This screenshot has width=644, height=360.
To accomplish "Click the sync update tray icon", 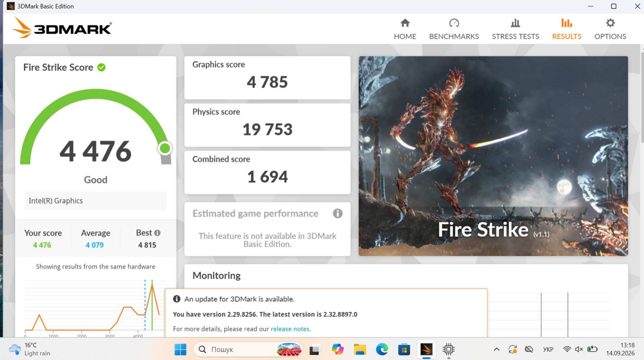I will coord(512,349).
